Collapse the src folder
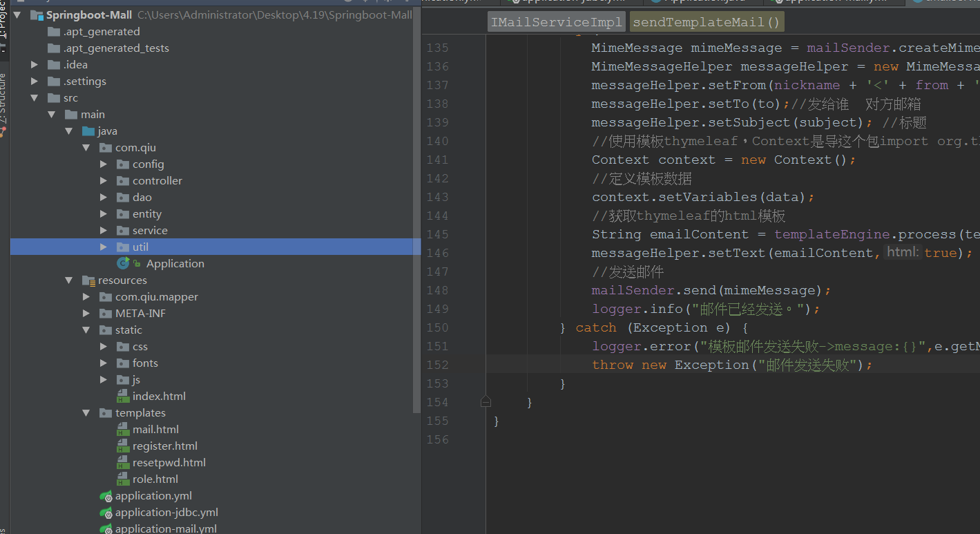Viewport: 980px width, 534px height. tap(35, 97)
